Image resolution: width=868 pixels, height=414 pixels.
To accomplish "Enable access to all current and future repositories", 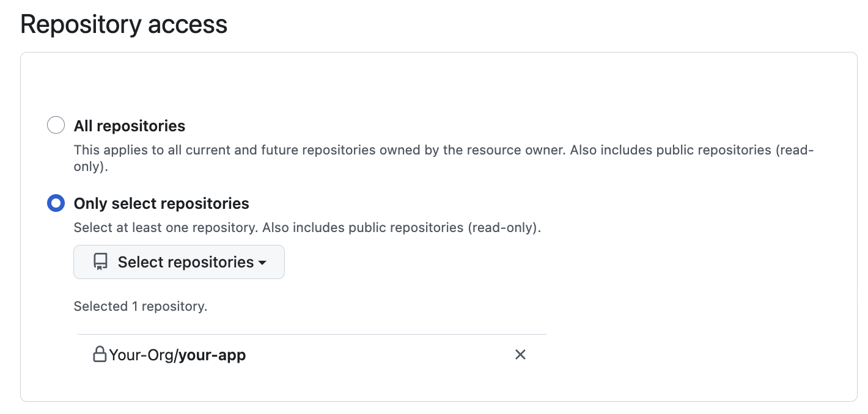I will pos(56,125).
